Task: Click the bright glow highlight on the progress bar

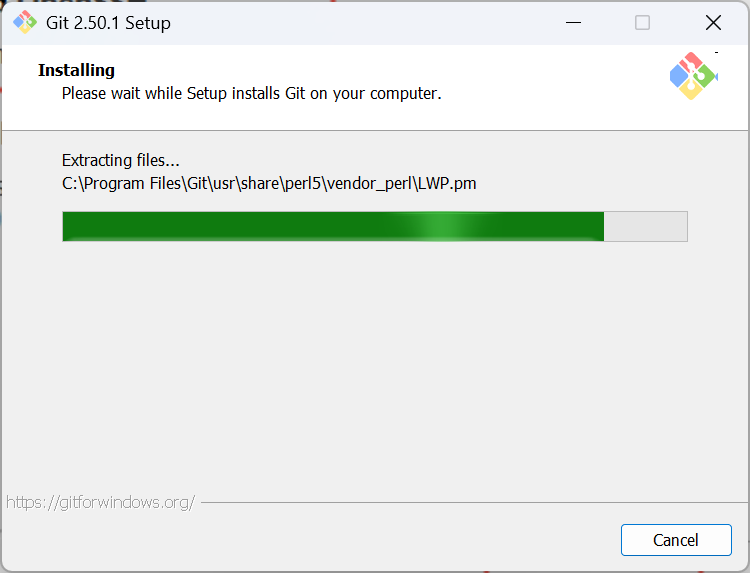Action: pyautogui.click(x=442, y=226)
